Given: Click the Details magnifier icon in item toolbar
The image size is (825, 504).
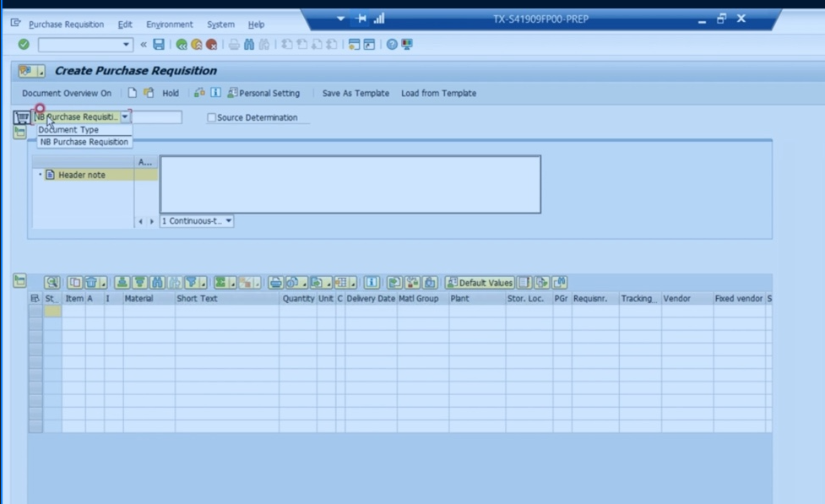Looking at the screenshot, I should pyautogui.click(x=52, y=283).
